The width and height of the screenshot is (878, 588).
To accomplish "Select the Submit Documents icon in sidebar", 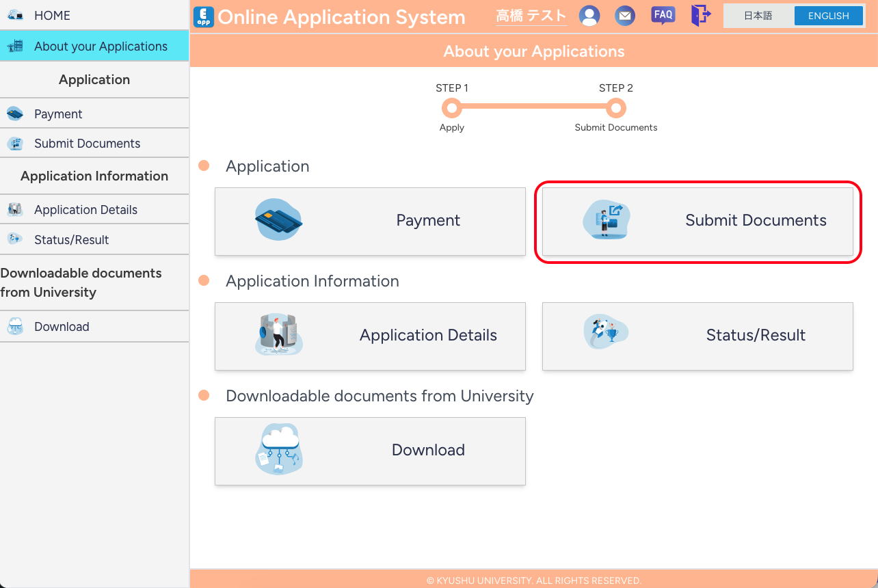I will pyautogui.click(x=16, y=143).
